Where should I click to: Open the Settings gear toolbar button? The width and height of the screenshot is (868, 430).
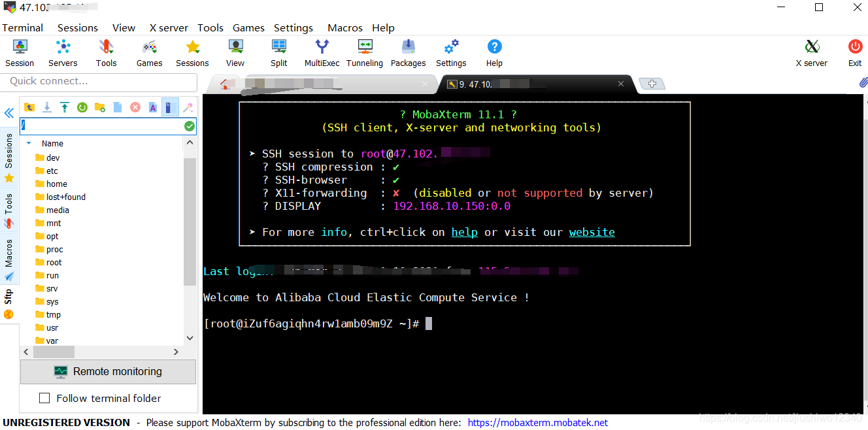[x=451, y=53]
